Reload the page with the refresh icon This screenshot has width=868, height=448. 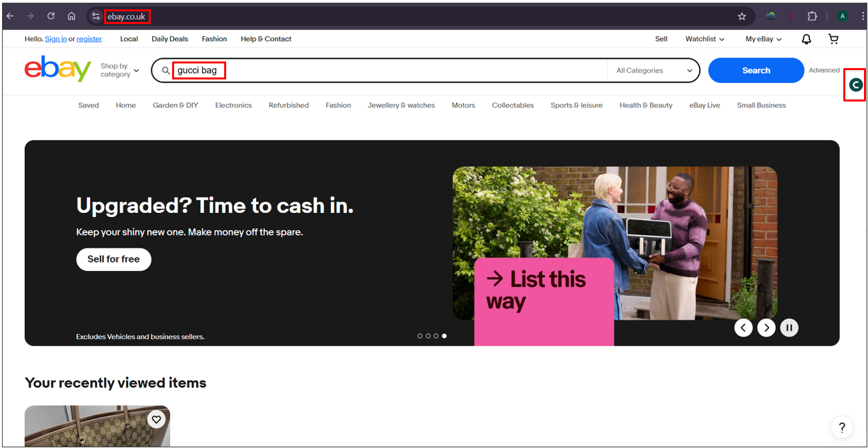pyautogui.click(x=51, y=16)
